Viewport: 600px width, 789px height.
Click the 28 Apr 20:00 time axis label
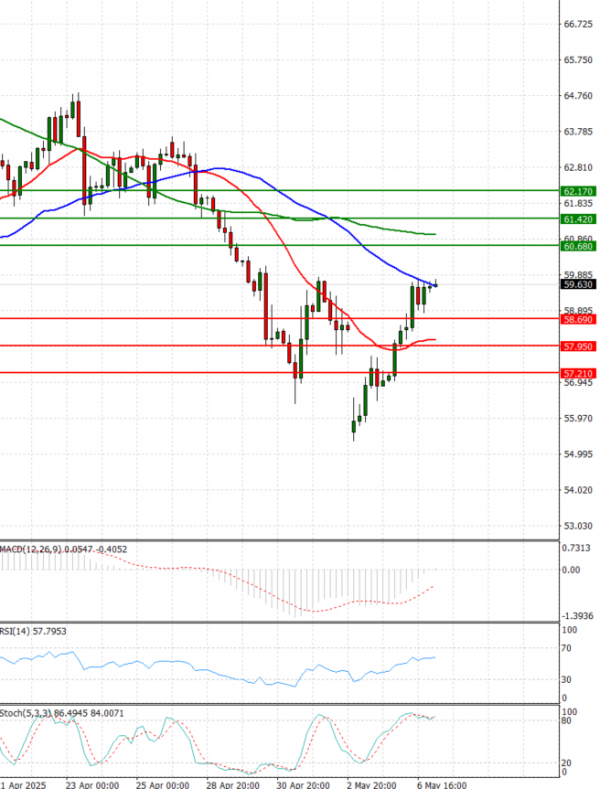click(233, 784)
